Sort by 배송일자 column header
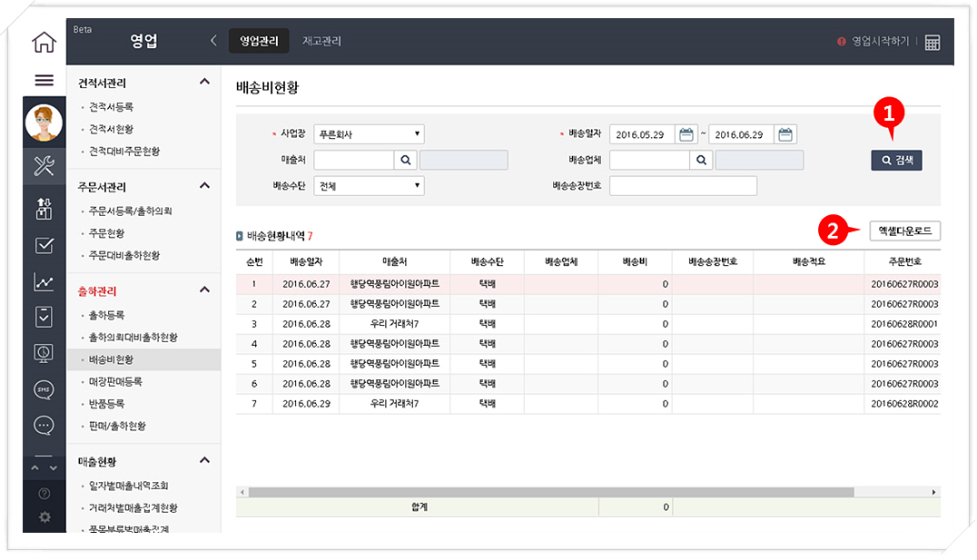Screen dimensions: 977x560 coord(306,261)
